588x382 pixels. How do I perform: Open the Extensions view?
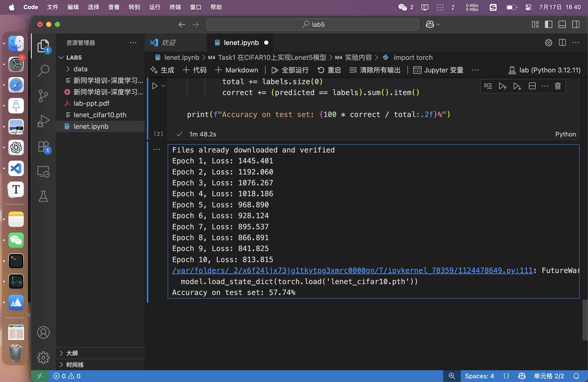coord(43,147)
